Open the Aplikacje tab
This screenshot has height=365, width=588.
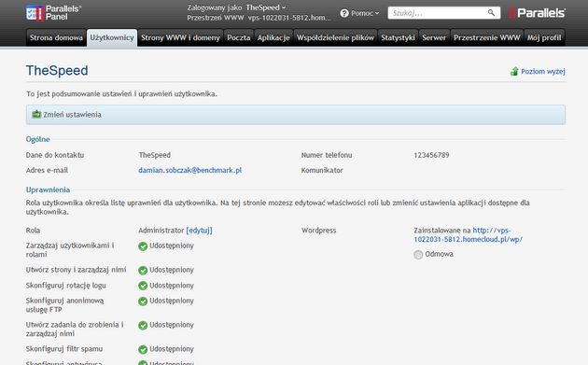click(x=273, y=37)
